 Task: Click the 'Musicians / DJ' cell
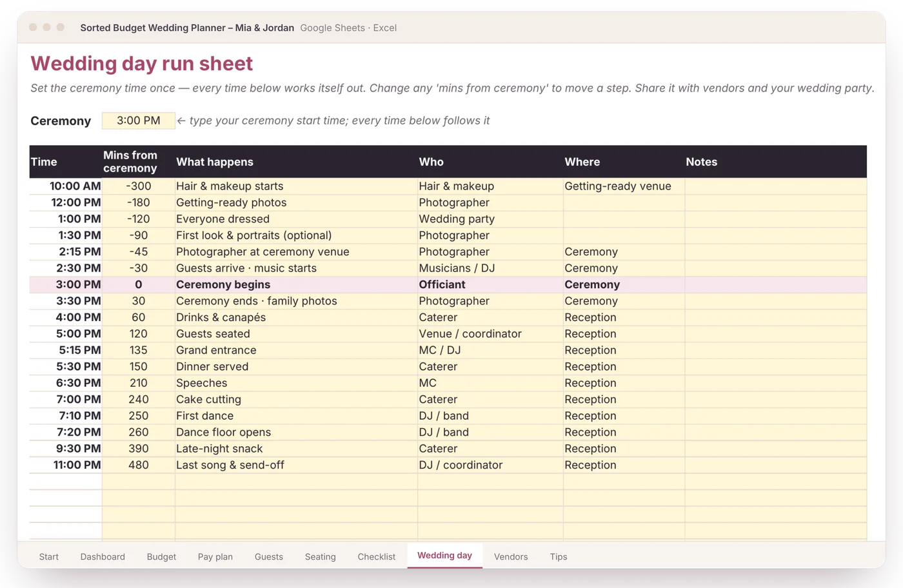(x=490, y=268)
